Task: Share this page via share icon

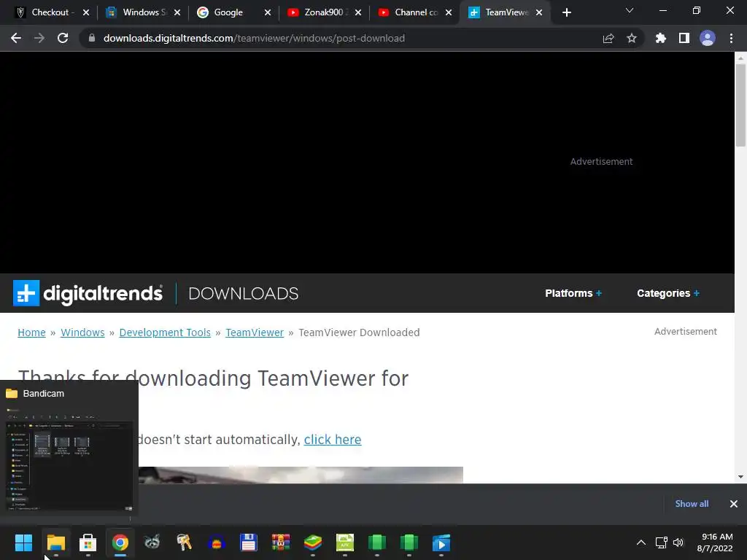Action: [x=608, y=38]
